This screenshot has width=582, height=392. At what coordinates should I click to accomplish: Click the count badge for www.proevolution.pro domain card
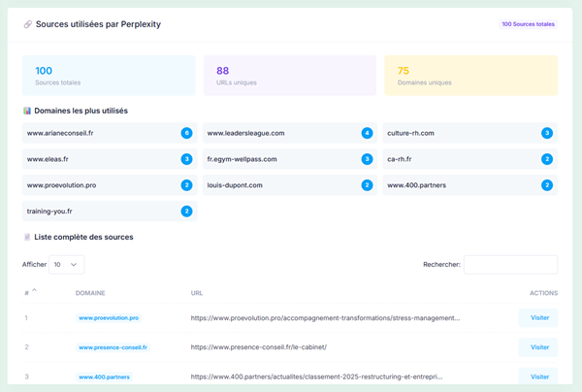tap(186, 185)
